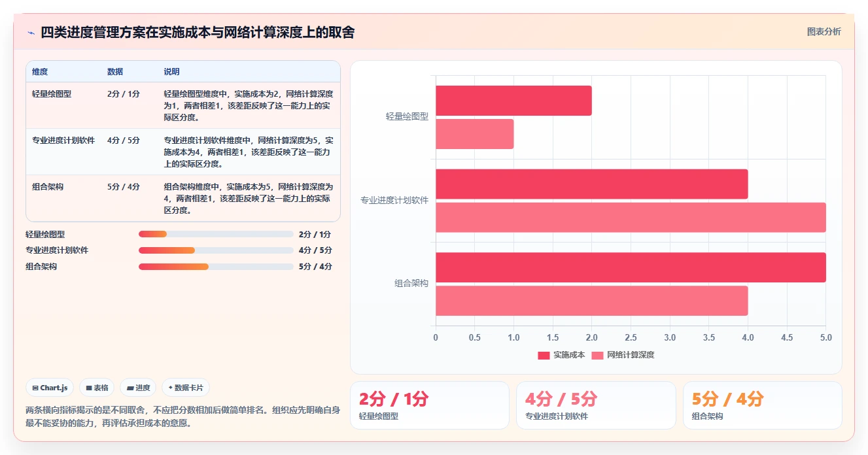The width and height of the screenshot is (868, 455).
Task: Open the 5分 / 4分 组合架构 data card
Action: (x=763, y=405)
